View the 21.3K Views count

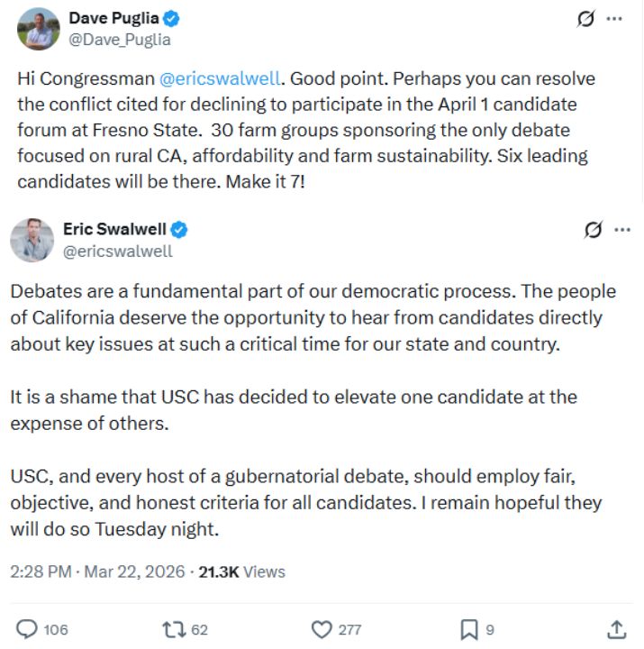[x=241, y=571]
